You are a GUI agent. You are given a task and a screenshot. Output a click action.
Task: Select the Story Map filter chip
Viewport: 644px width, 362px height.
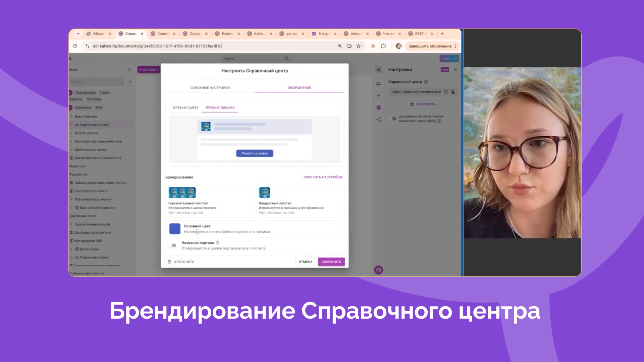[94, 99]
